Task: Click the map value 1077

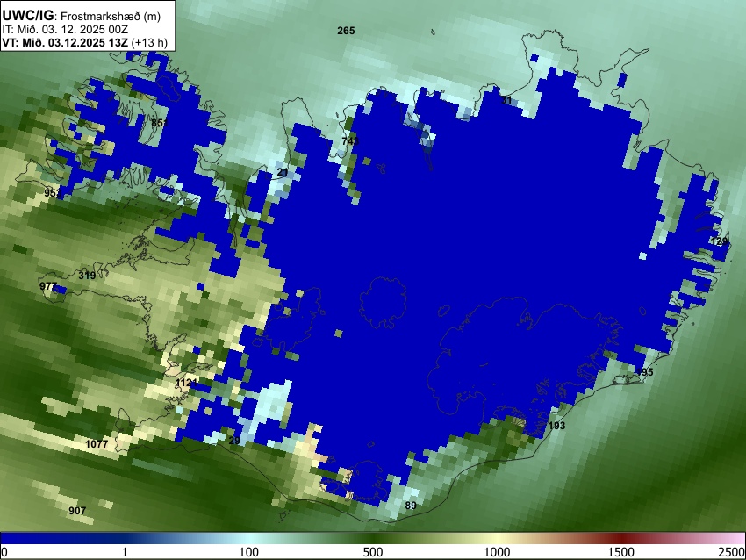Action: point(97,444)
